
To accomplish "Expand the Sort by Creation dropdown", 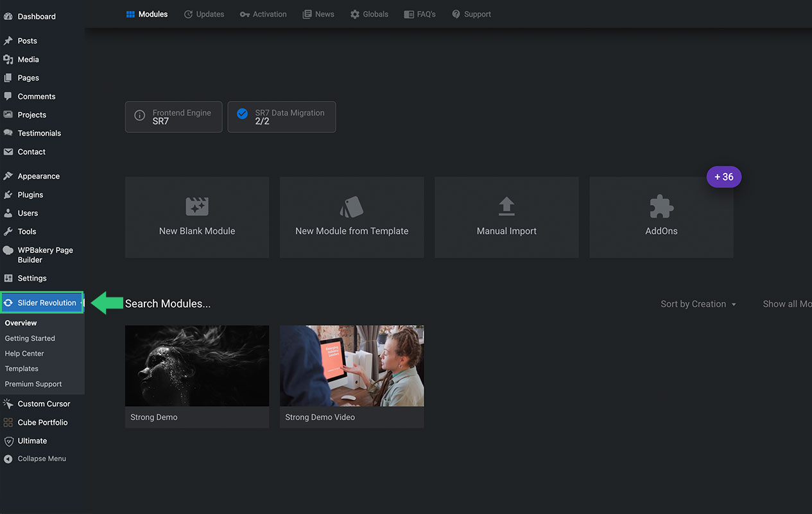I will tap(698, 304).
